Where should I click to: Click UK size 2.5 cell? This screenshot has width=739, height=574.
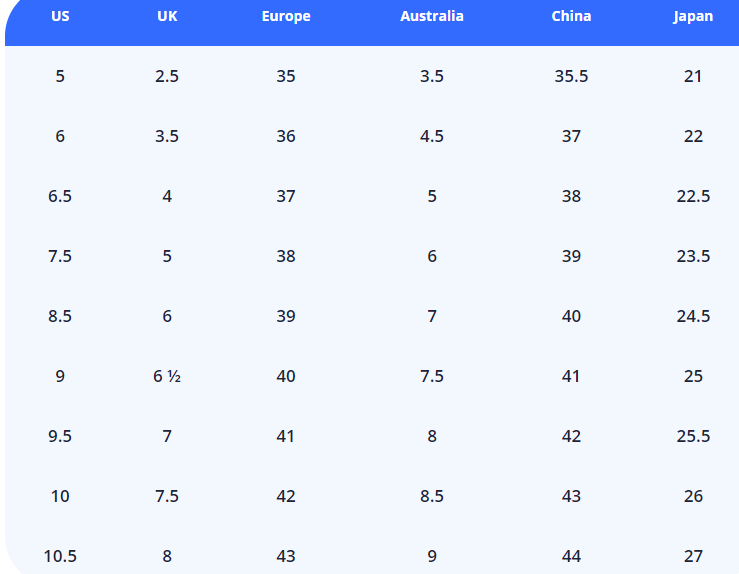[167, 76]
